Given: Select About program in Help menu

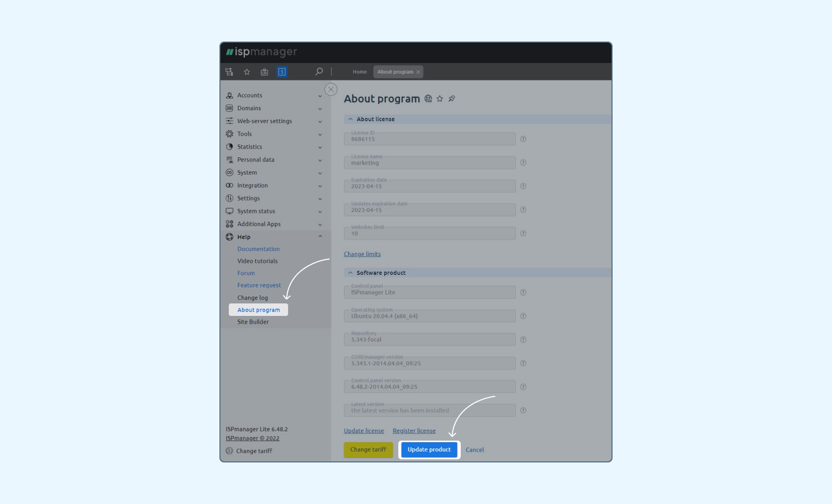Looking at the screenshot, I should [x=258, y=310].
